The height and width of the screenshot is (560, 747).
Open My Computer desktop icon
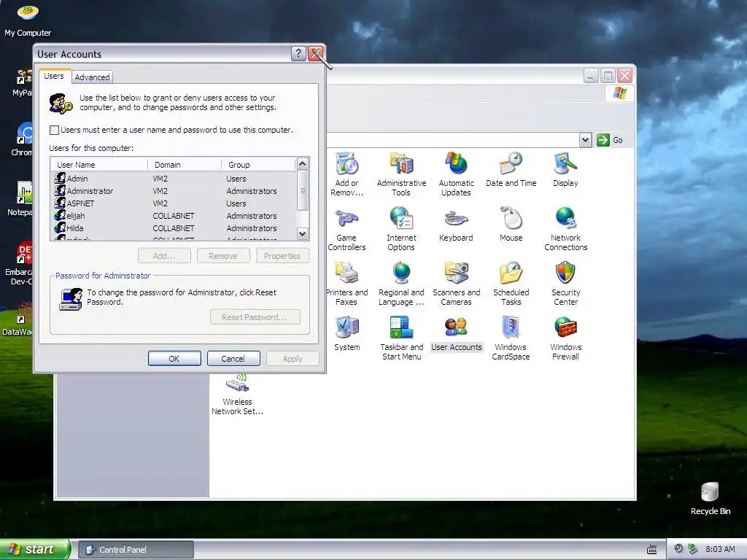coord(28,20)
